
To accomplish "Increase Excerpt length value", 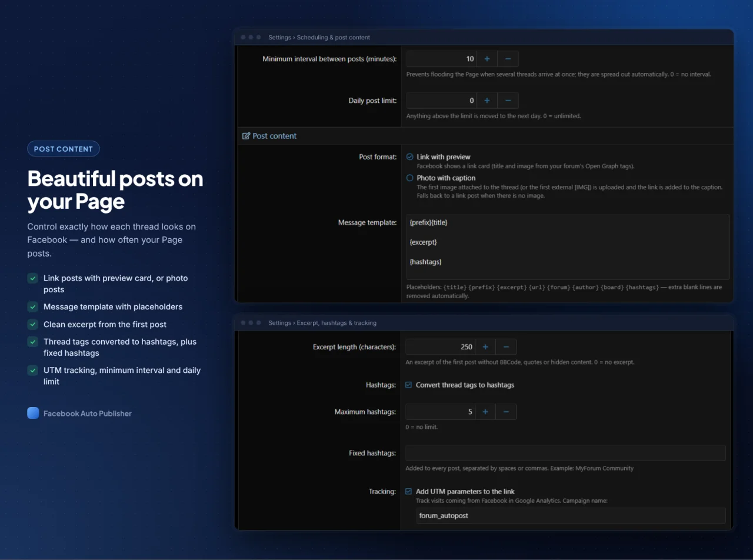I will pos(485,347).
